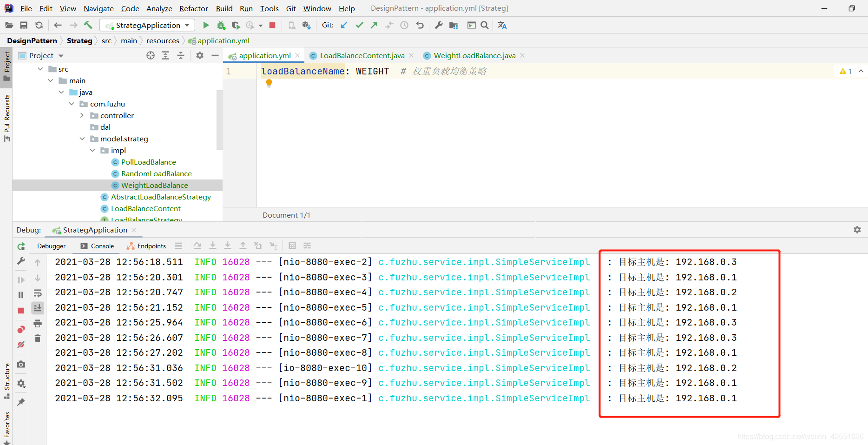Rollback changes with the undo arrow
Screen dimensions: 868x445
420,25
